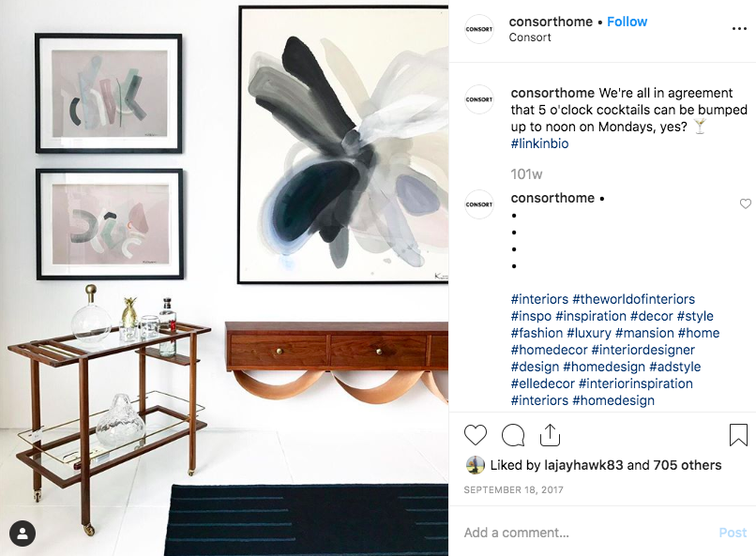Open the Consort location link
The height and width of the screenshot is (556, 756).
pyautogui.click(x=530, y=38)
